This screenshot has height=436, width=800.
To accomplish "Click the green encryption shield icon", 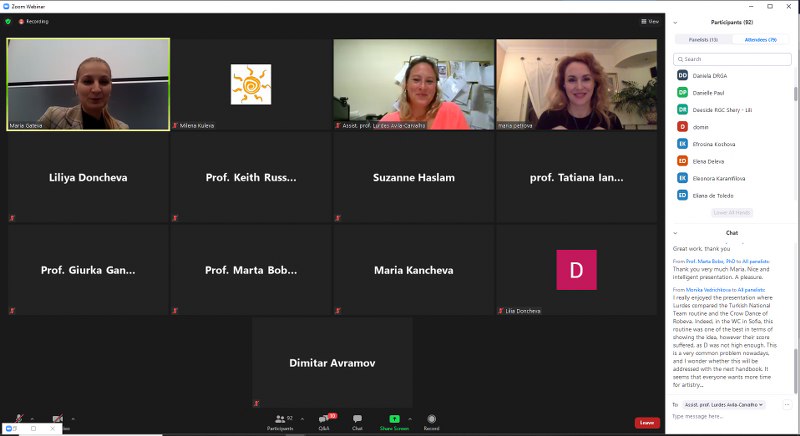I will click(x=8, y=21).
